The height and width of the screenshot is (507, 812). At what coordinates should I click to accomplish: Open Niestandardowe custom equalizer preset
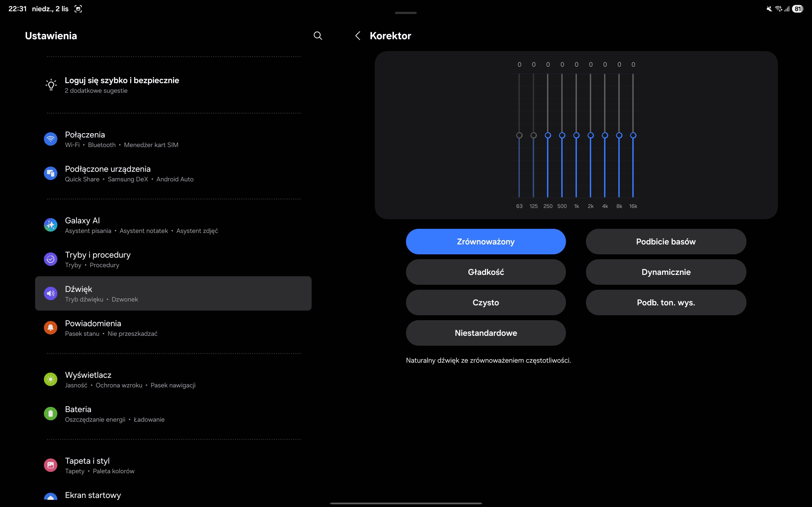click(486, 333)
